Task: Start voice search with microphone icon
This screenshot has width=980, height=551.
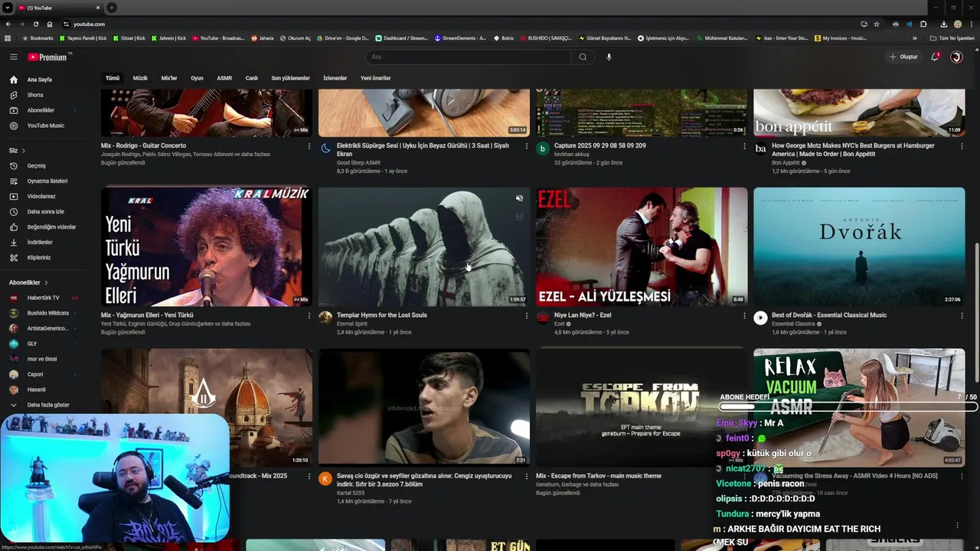Action: click(609, 57)
